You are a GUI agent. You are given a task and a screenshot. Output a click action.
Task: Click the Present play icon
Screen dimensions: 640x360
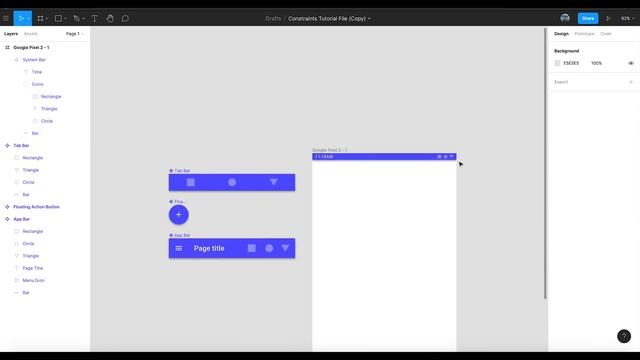point(609,18)
